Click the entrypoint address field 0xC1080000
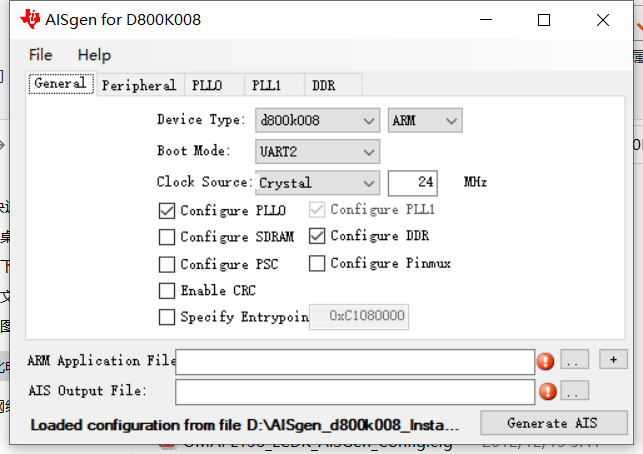 (359, 316)
